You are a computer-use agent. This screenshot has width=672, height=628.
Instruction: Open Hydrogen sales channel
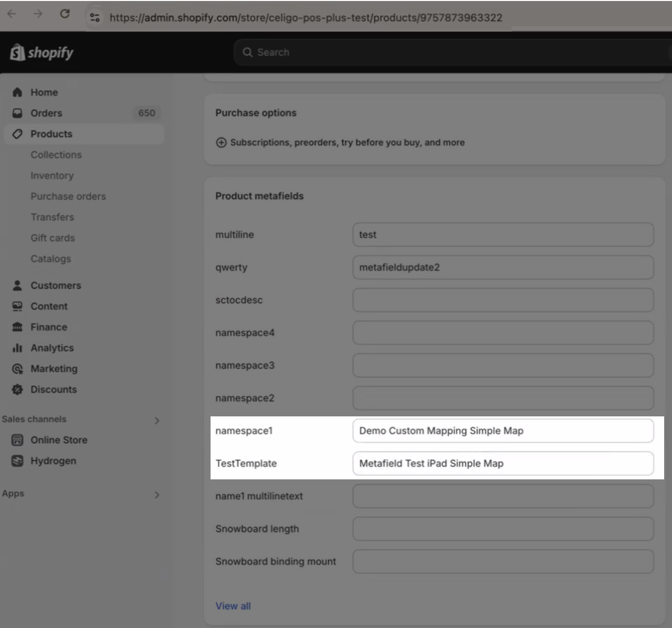pyautogui.click(x=54, y=461)
